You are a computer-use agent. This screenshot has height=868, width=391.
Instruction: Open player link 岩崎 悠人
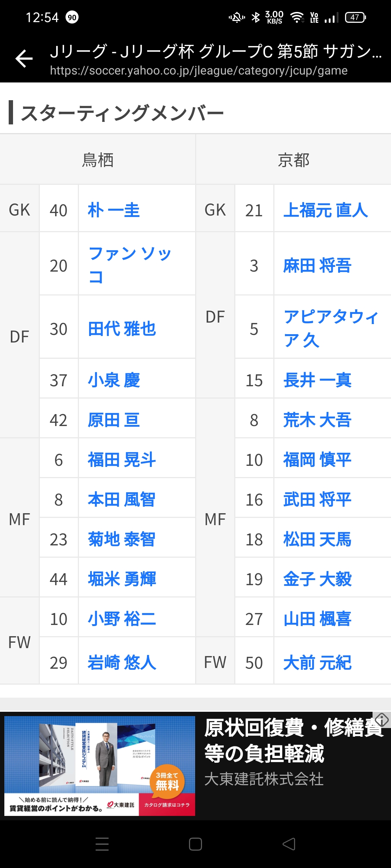[122, 663]
